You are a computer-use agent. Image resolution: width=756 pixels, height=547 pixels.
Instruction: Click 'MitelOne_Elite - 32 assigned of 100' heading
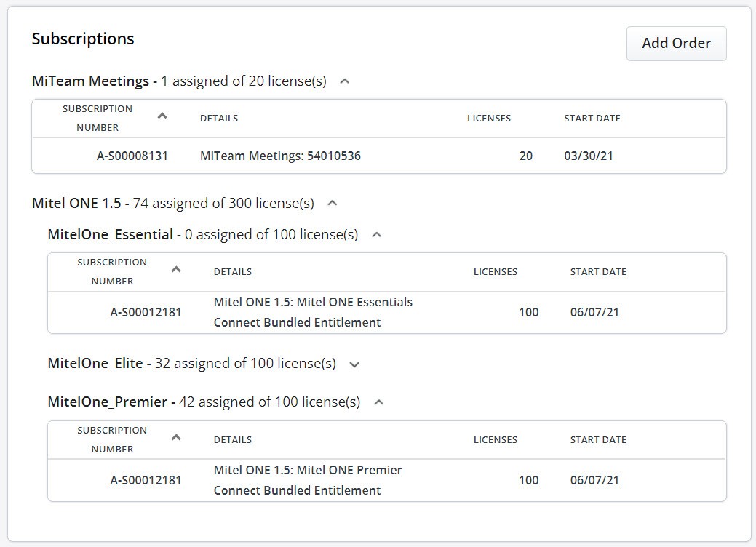[191, 364]
